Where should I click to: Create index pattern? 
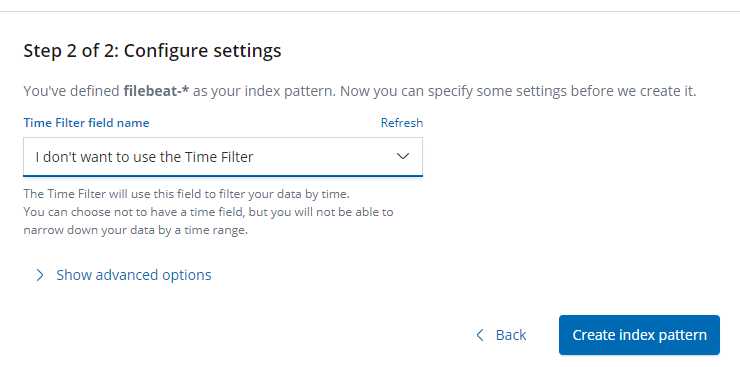pyautogui.click(x=639, y=335)
